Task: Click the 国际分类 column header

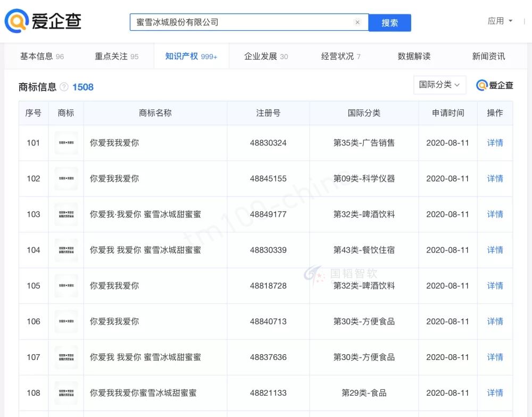Action: point(364,113)
